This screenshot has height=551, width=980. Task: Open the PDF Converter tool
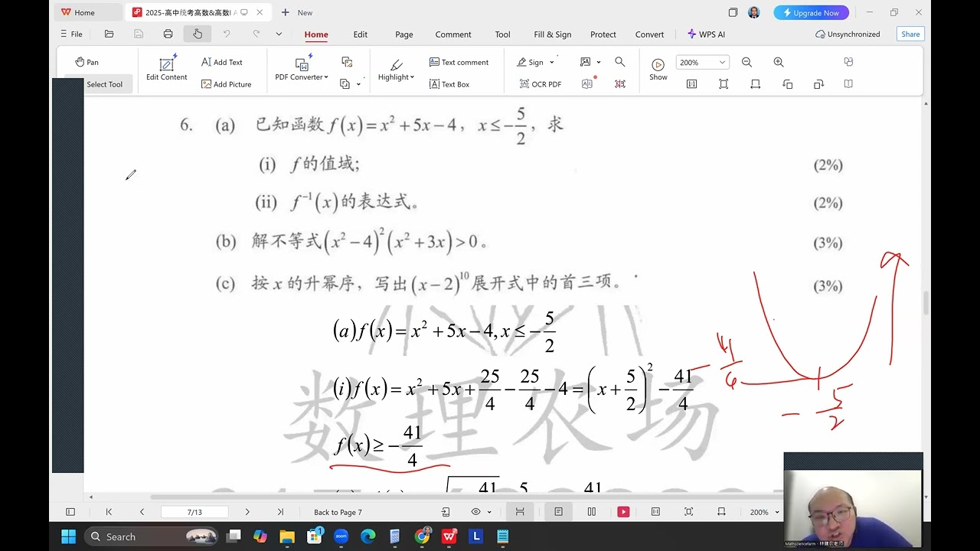point(301,68)
